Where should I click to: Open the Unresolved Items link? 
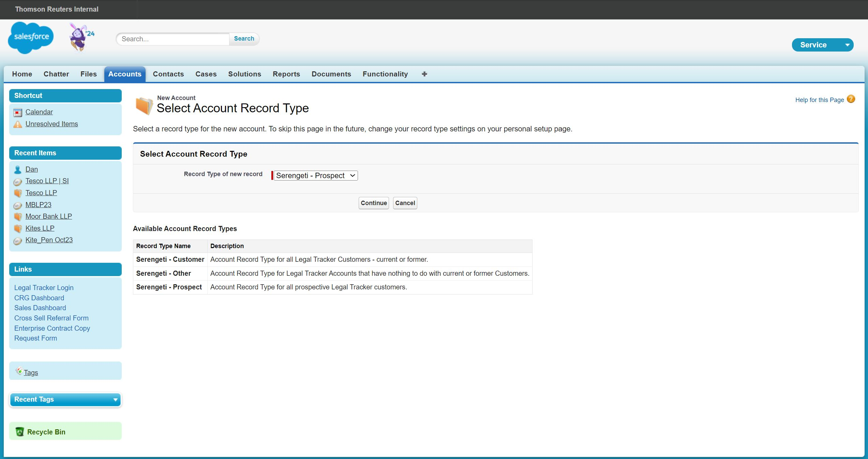coord(52,124)
